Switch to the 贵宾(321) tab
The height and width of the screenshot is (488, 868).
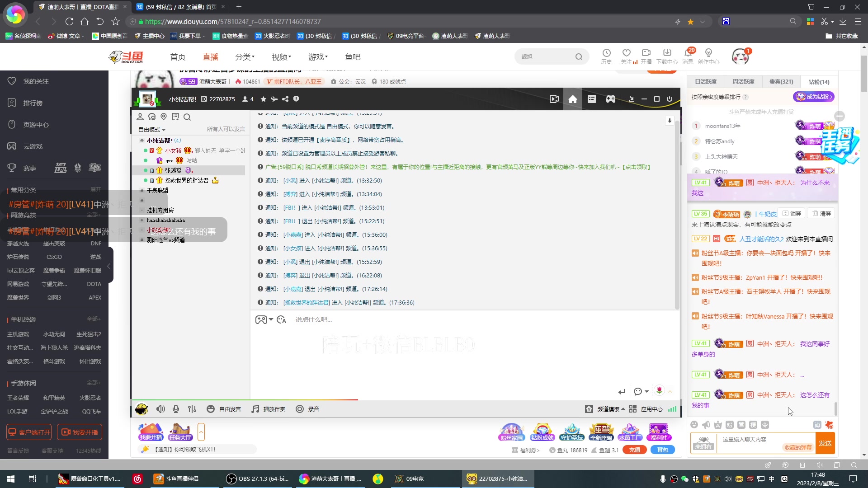click(781, 82)
